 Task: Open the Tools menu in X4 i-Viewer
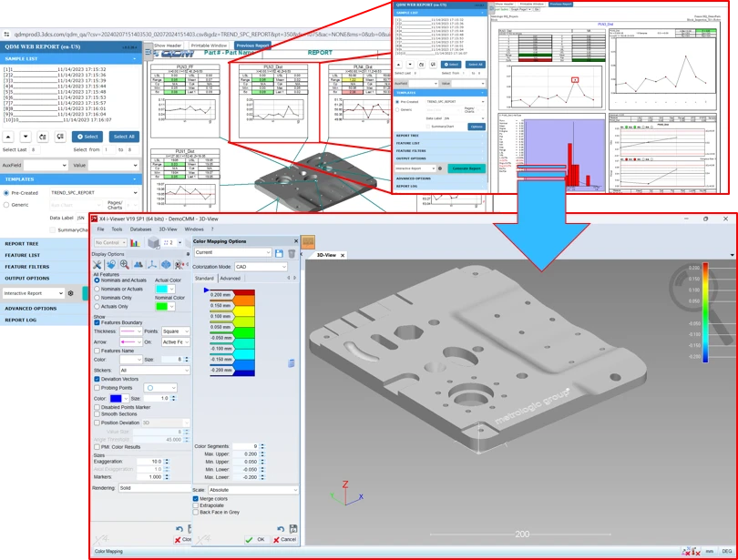click(117, 229)
